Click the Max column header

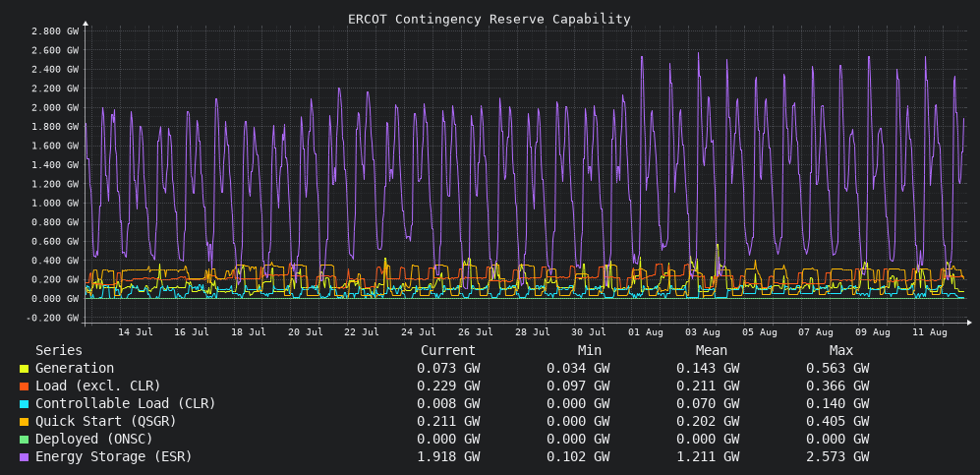point(840,351)
